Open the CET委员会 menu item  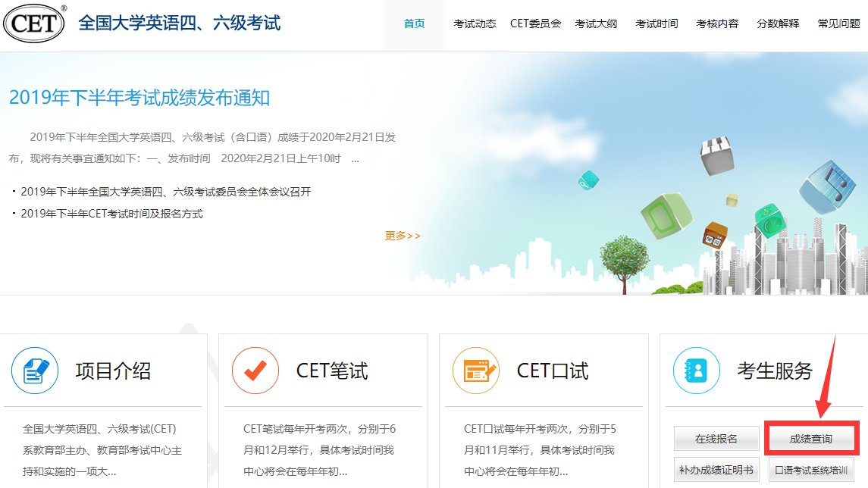(x=535, y=23)
